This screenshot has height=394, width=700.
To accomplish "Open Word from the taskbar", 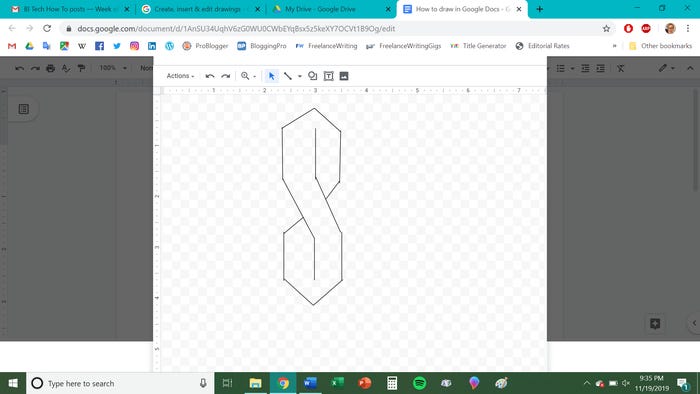I will pyautogui.click(x=310, y=383).
